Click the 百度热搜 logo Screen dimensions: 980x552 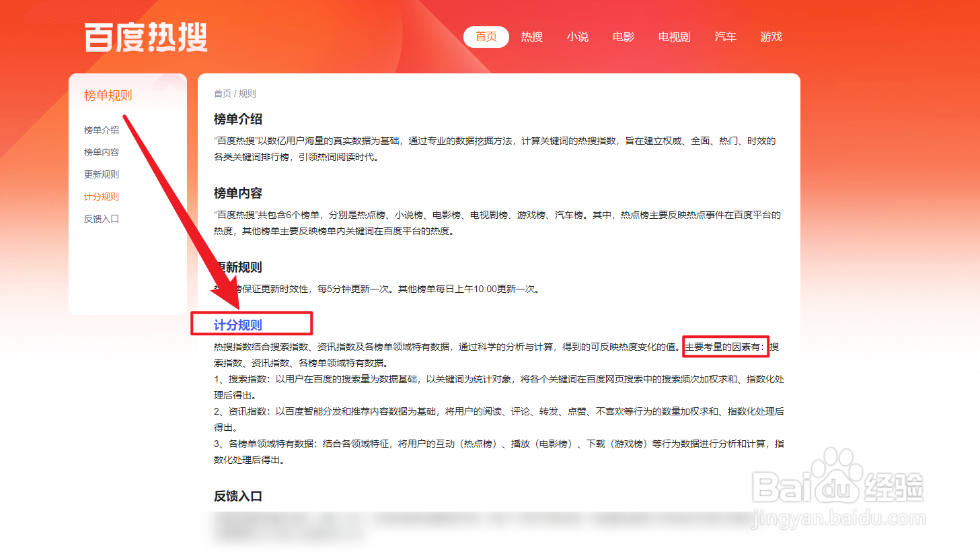pyautogui.click(x=146, y=37)
